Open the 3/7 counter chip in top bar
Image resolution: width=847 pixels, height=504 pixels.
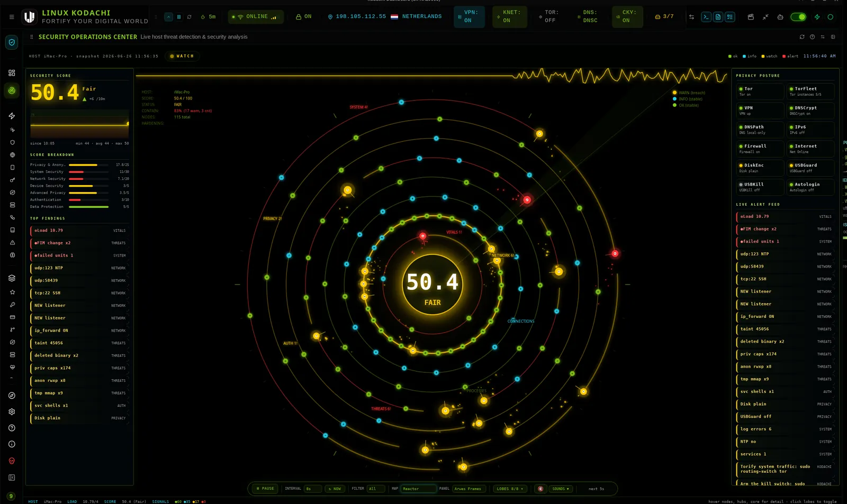point(664,17)
